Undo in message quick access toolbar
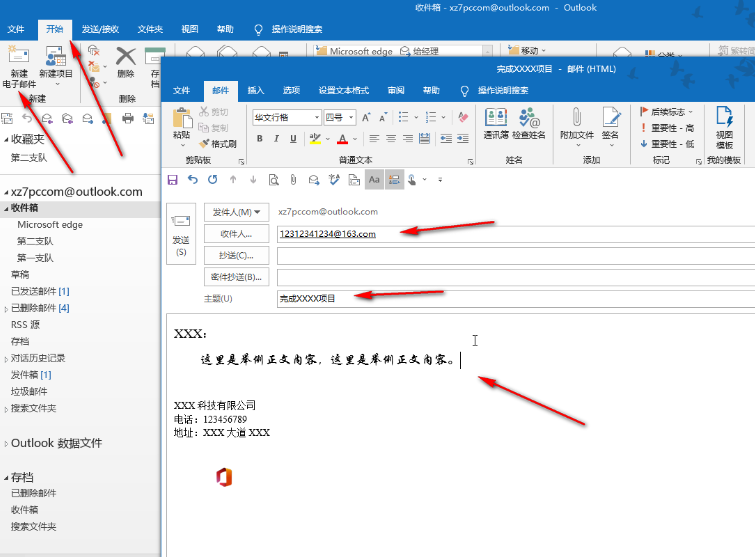Screen dimensions: 755x557 (193, 180)
